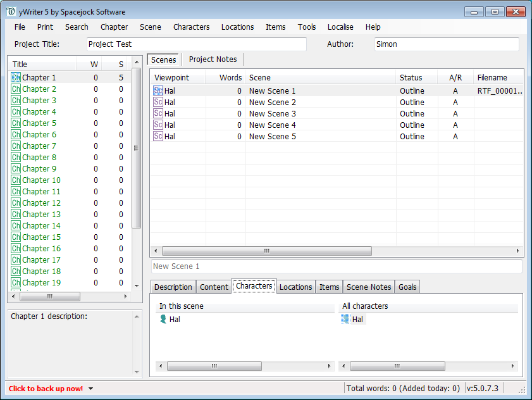Open the Characters menu
532x400 pixels.
[191, 27]
